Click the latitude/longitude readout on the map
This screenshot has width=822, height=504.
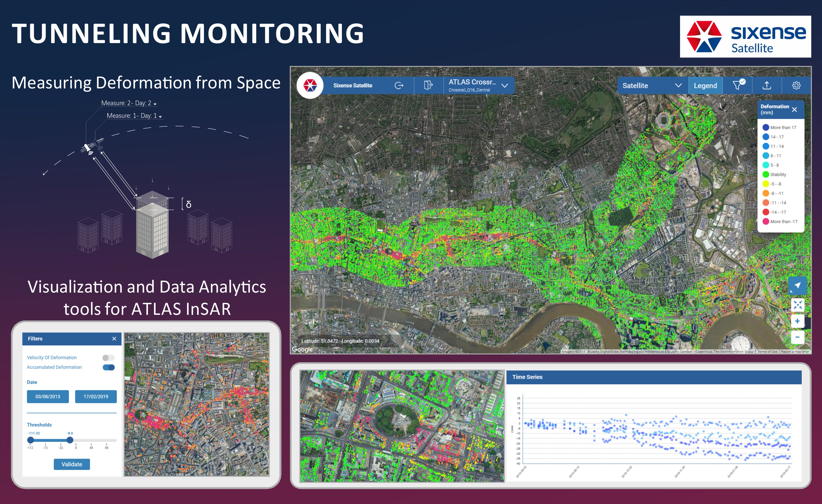coord(340,341)
